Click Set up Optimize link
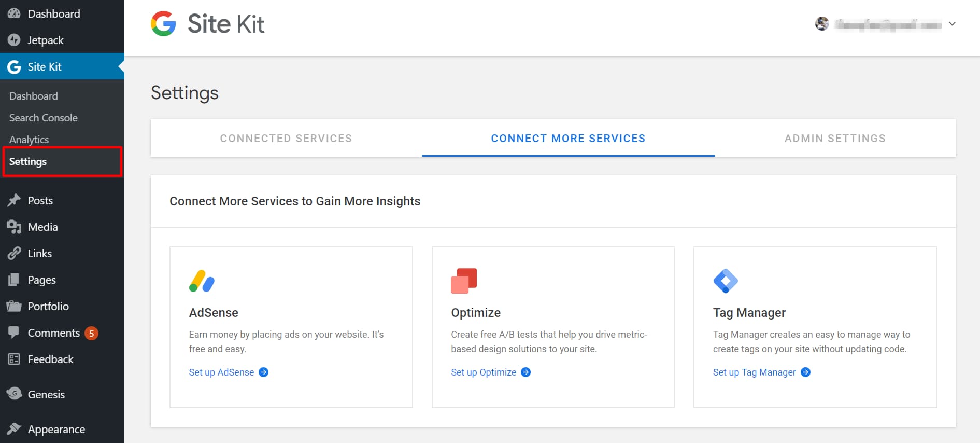This screenshot has height=443, width=980. tap(484, 372)
